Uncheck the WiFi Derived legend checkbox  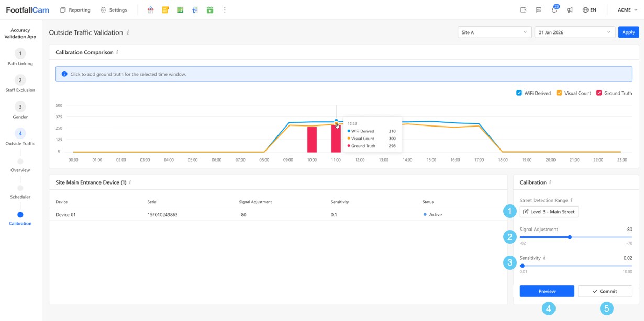click(x=519, y=93)
